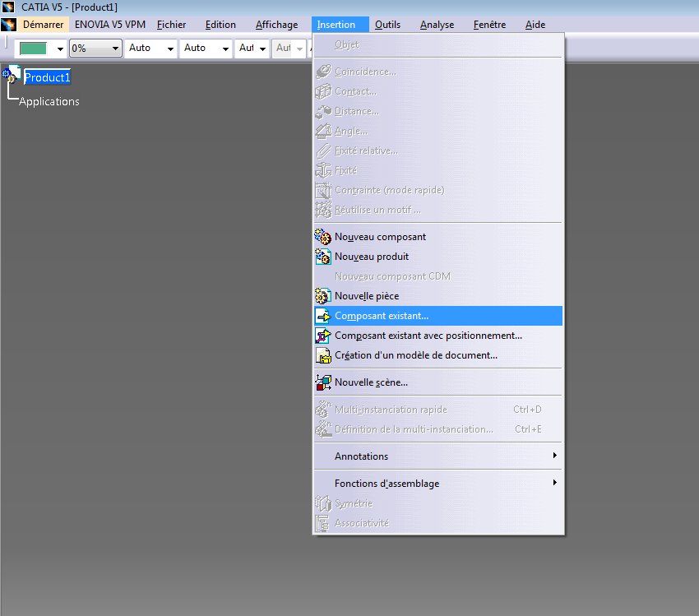This screenshot has width=699, height=616.
Task: Open the Fichier menu
Action: pyautogui.click(x=171, y=25)
